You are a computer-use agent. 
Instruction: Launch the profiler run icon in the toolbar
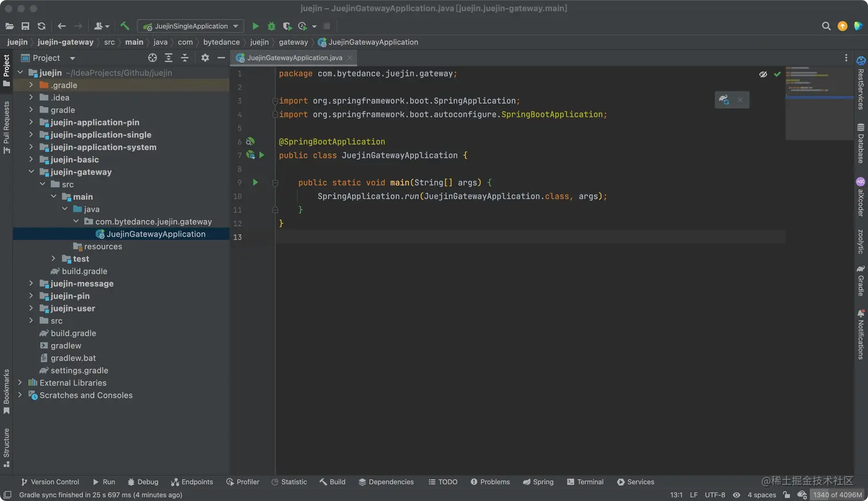pyautogui.click(x=302, y=26)
